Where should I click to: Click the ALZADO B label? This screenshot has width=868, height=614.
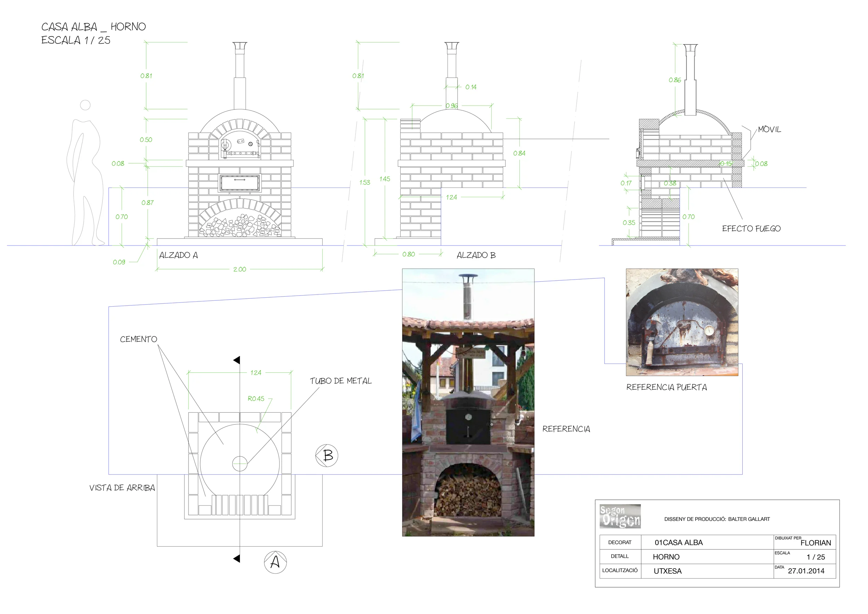(476, 255)
